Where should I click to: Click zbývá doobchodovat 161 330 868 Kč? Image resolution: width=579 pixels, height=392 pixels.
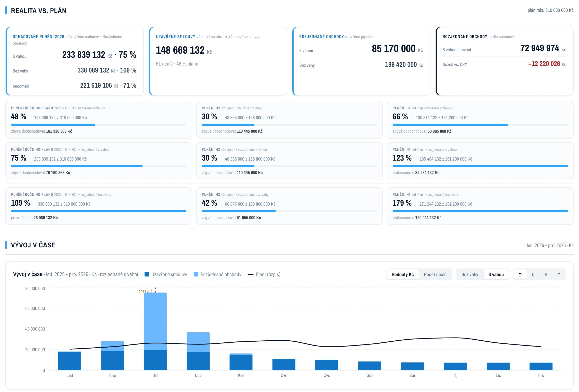click(41, 131)
